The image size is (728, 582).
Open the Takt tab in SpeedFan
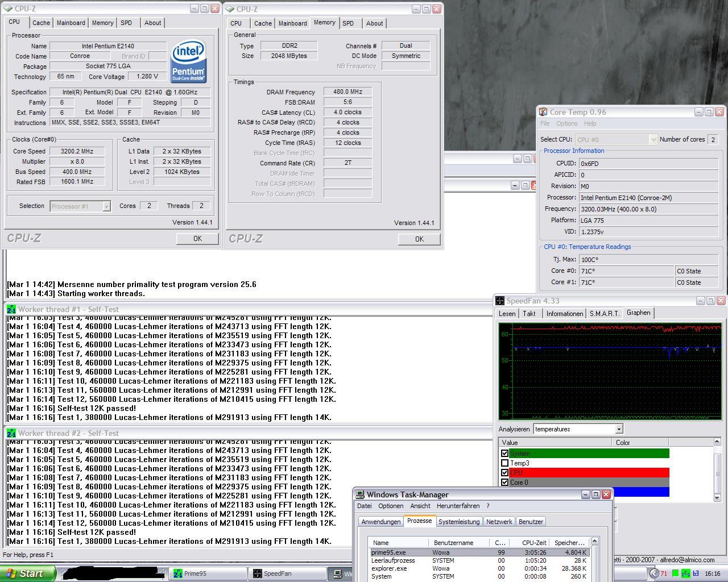click(530, 314)
